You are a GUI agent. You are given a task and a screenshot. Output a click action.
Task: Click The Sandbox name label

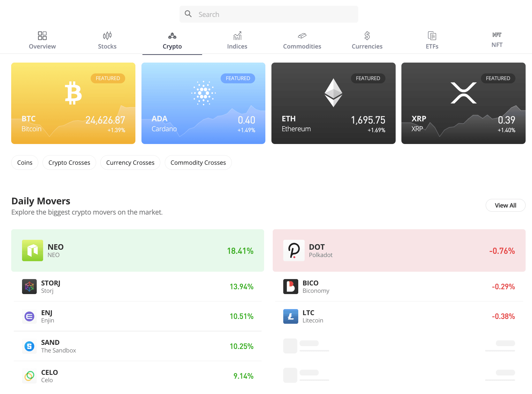click(x=58, y=350)
